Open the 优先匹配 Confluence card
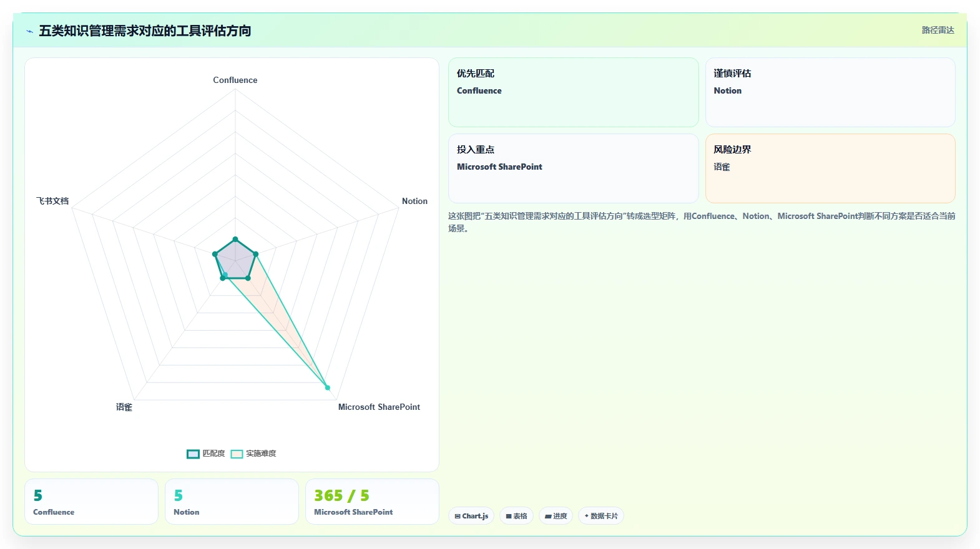Image resolution: width=980 pixels, height=549 pixels. tap(574, 92)
